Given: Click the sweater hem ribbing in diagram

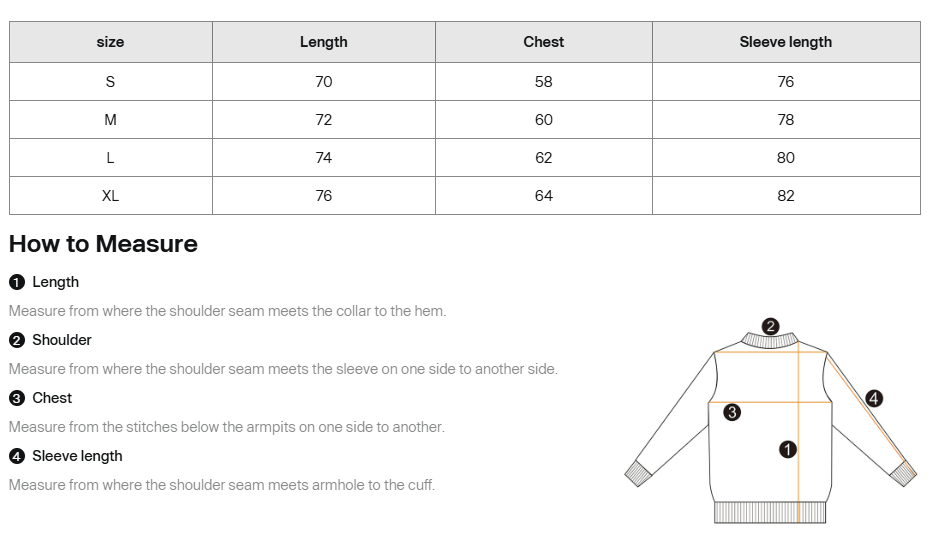Looking at the screenshot, I should click(770, 512).
